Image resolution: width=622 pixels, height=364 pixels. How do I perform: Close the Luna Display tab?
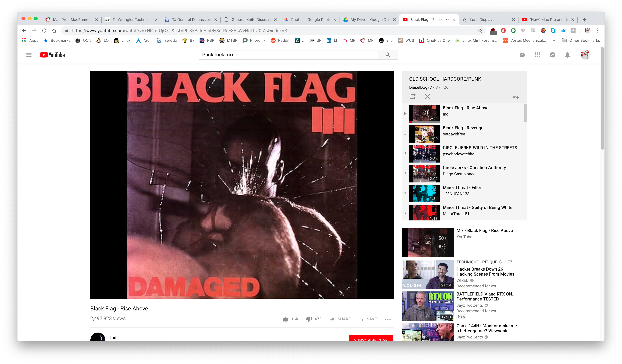click(x=513, y=20)
